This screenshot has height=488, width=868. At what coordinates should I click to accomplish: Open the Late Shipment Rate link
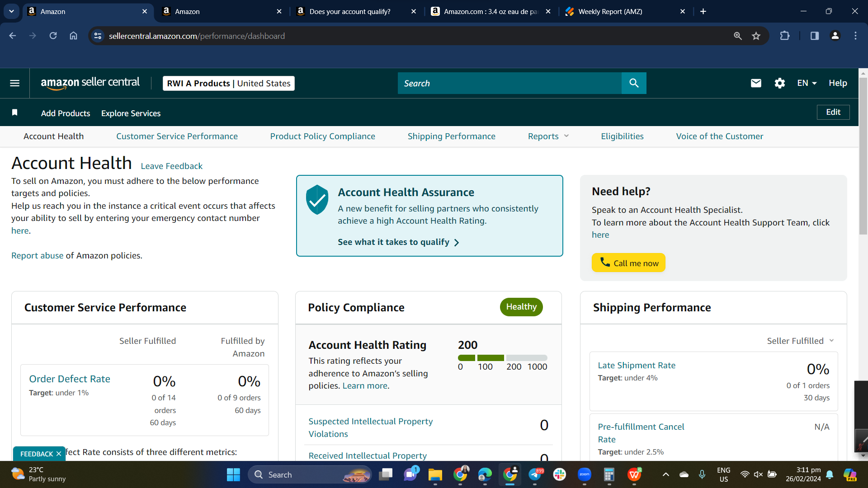point(637,365)
